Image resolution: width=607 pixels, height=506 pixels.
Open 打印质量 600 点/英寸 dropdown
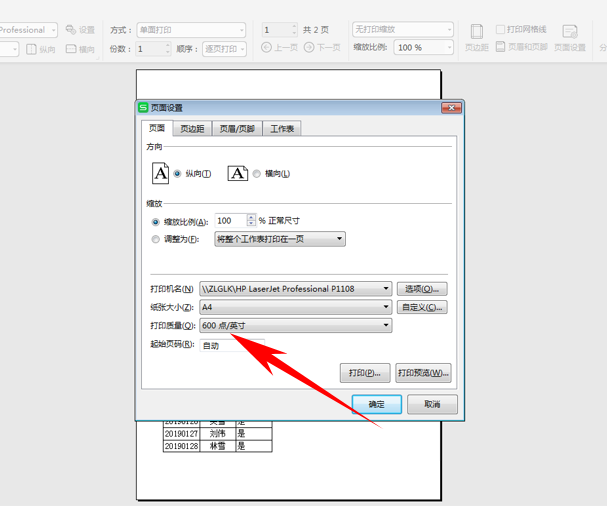point(295,325)
